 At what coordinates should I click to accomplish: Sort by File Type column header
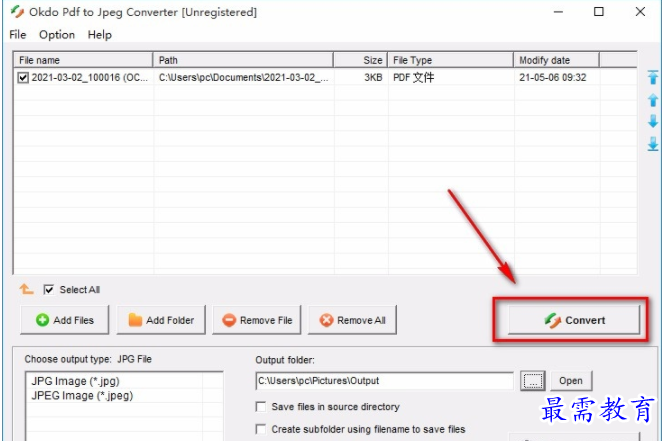[x=451, y=60]
